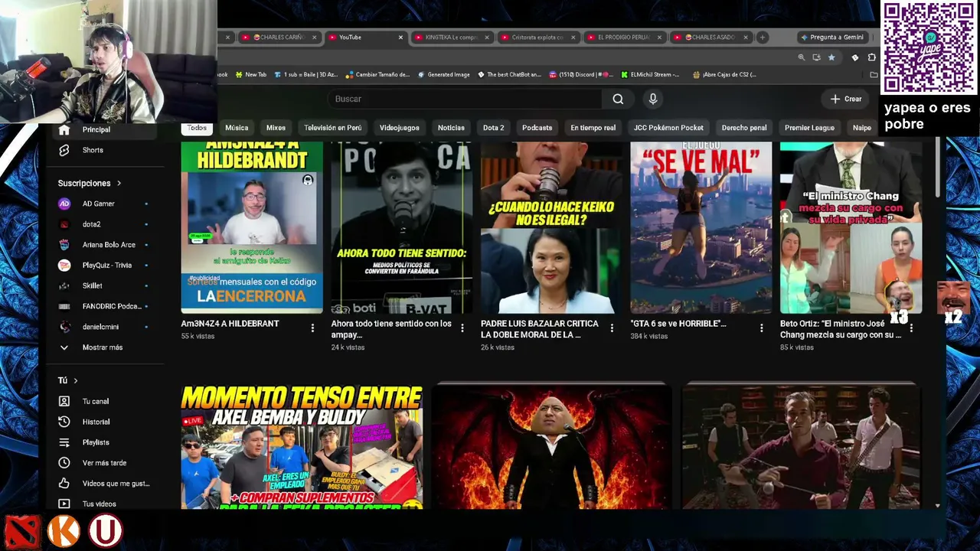Select the JCC Pokémon Pocket filter chip
Image resolution: width=980 pixels, height=551 pixels.
[x=668, y=128]
